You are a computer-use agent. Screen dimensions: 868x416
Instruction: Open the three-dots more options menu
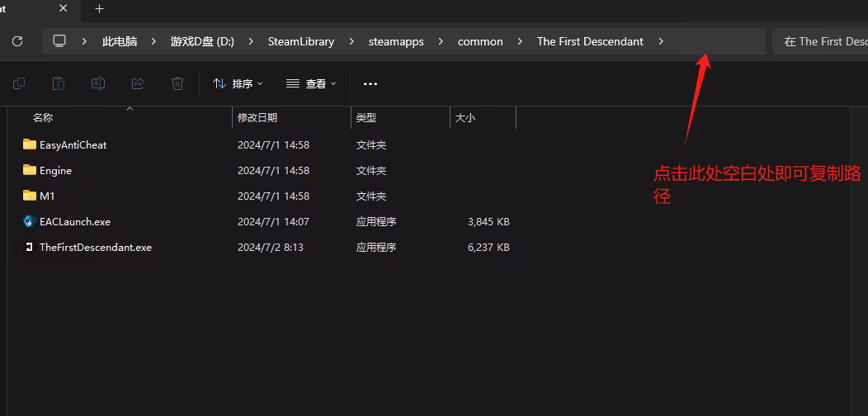370,83
